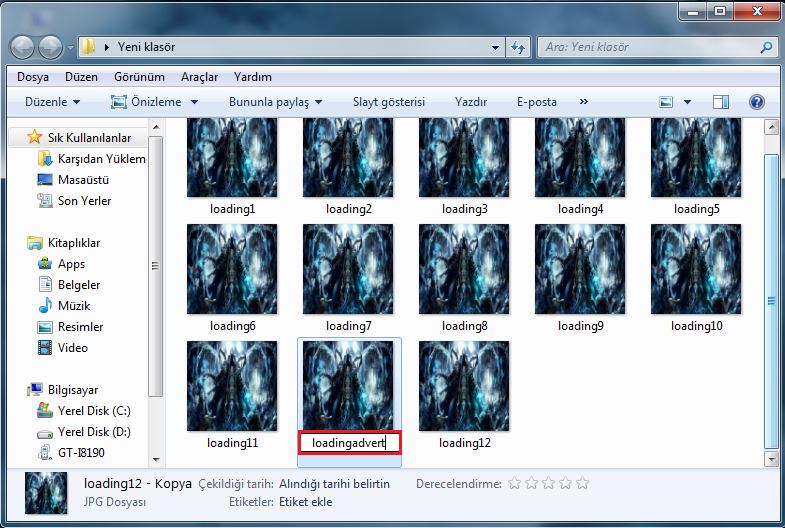The width and height of the screenshot is (785, 528).
Task: Open Karşıdan Yüklemeler in the sidebar
Action: [x=91, y=159]
